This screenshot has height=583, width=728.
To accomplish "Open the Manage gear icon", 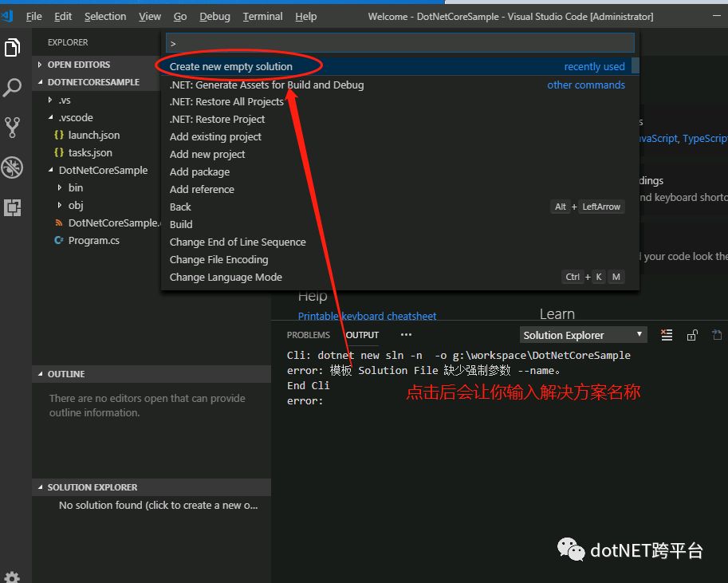I will pos(13,577).
